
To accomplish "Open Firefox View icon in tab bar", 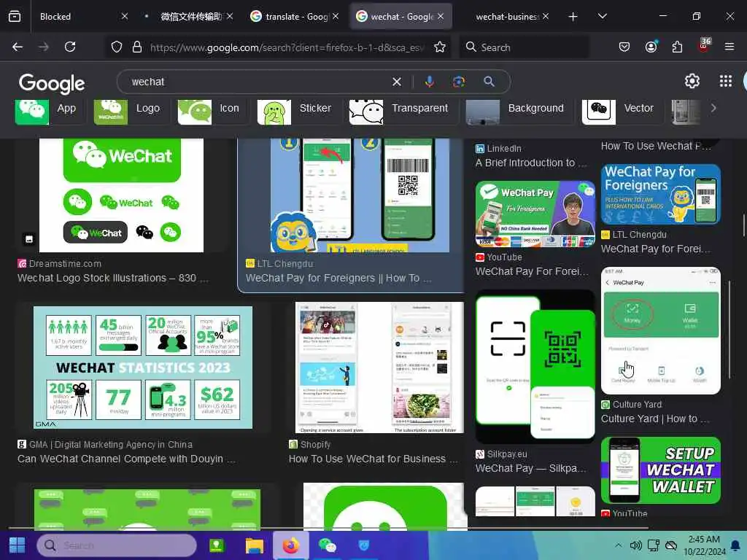I will coord(15,16).
